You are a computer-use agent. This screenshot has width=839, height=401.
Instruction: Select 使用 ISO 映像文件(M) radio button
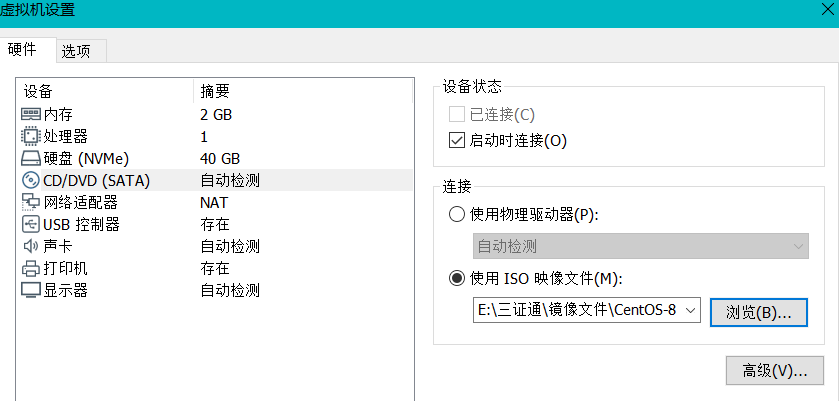pyautogui.click(x=456, y=278)
